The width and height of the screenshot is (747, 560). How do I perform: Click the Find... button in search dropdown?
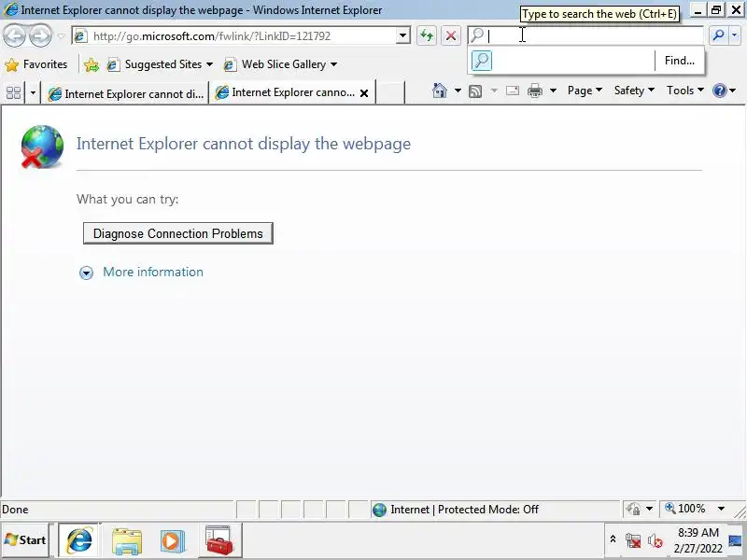680,61
